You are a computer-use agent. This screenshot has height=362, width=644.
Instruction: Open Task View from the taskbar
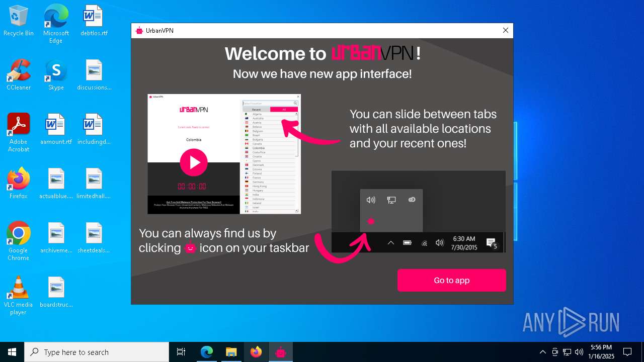click(x=181, y=352)
